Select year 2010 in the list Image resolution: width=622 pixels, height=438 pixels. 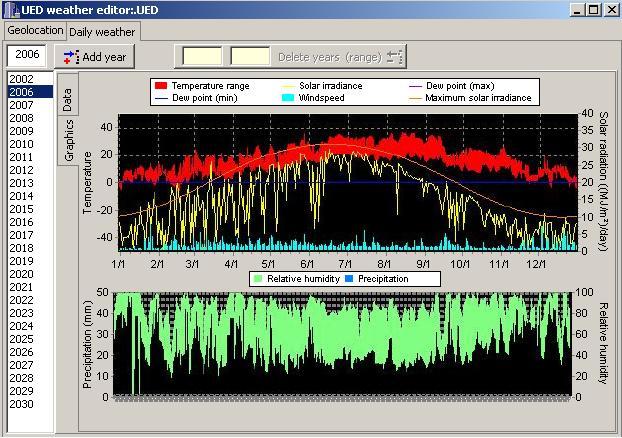point(30,144)
